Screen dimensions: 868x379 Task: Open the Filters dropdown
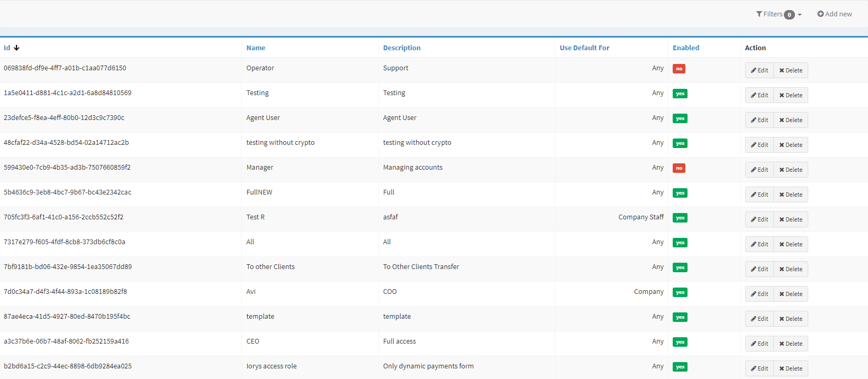[779, 14]
